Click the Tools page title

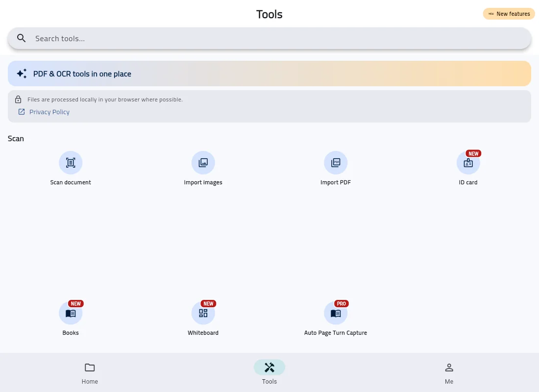tap(269, 14)
